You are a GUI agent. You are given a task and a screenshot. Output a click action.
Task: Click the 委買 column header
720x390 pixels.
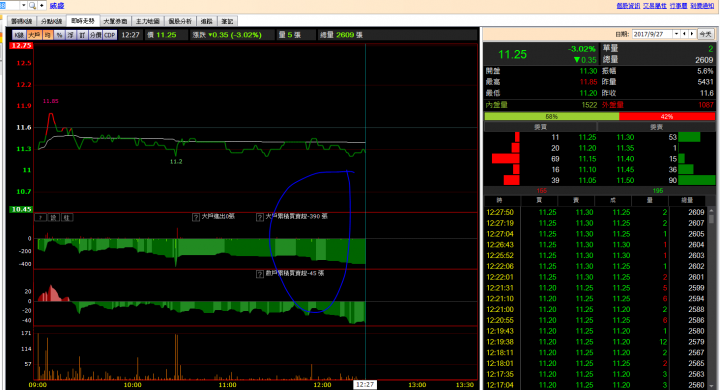coord(540,127)
